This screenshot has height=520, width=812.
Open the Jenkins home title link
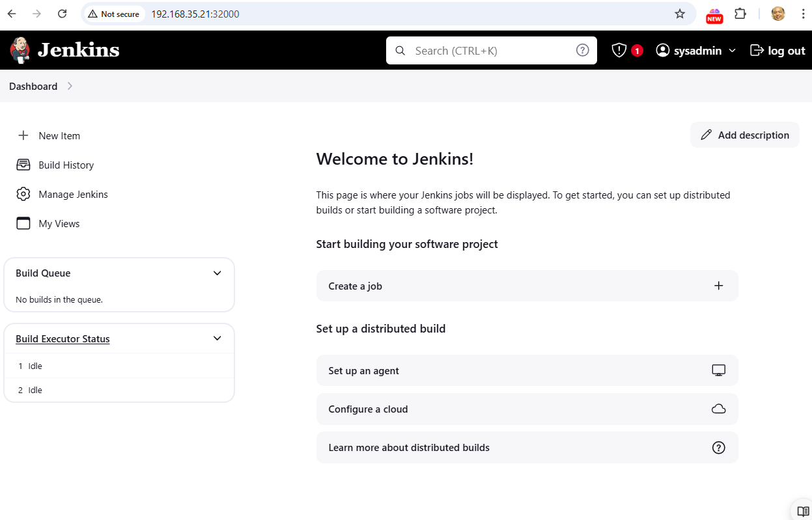click(x=78, y=50)
